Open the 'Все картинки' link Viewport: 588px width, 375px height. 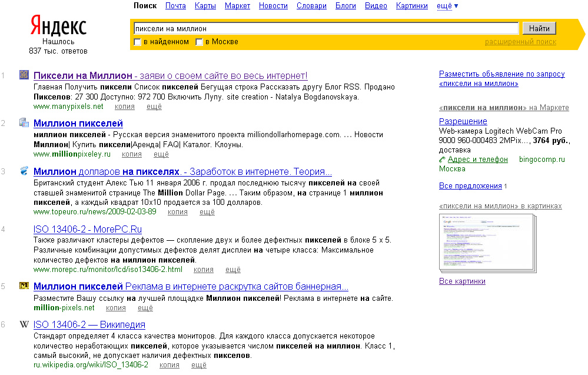click(x=462, y=281)
